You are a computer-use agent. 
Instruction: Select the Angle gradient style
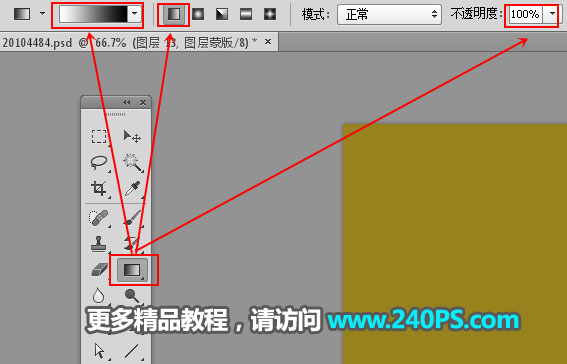point(222,14)
